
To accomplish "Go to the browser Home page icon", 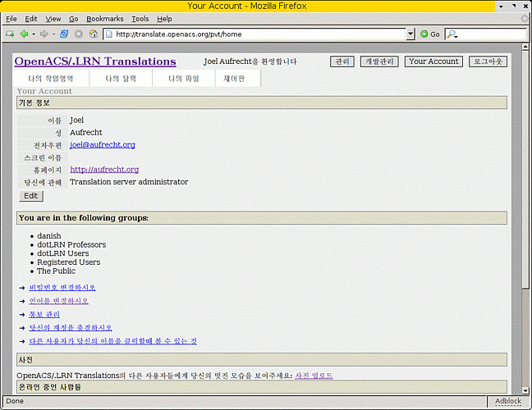I will point(93,34).
